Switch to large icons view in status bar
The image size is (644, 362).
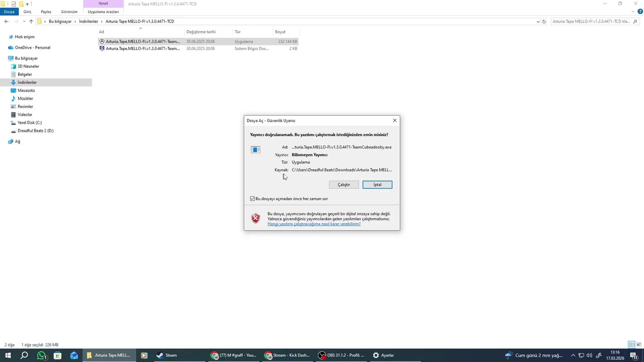(x=639, y=344)
